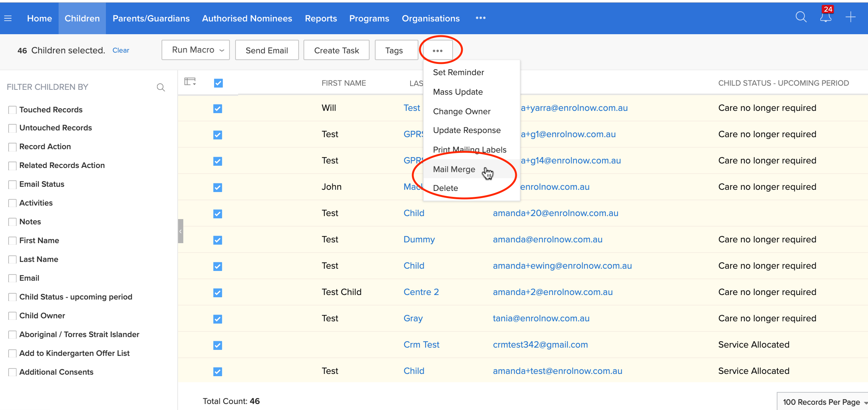Screen dimensions: 868x410
Task: Click the plus create-new icon
Action: [x=850, y=17]
